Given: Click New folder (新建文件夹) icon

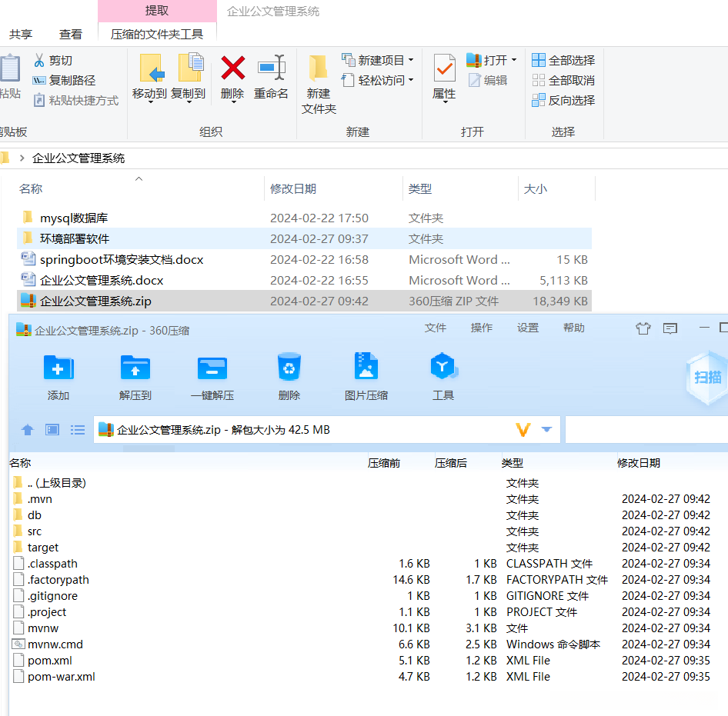Looking at the screenshot, I should [x=319, y=68].
